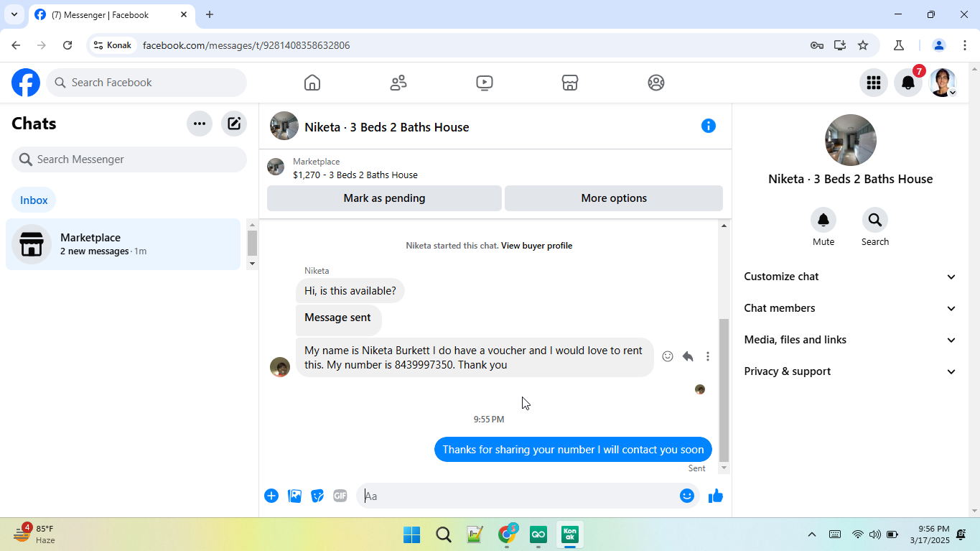Viewport: 980px width, 551px height.
Task: Open the conversation title Niketa · 3 Beds 2 Baths House
Action: click(387, 127)
